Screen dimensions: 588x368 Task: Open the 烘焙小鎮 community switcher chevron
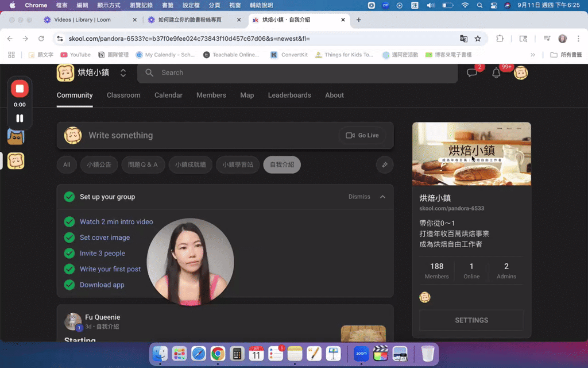123,72
